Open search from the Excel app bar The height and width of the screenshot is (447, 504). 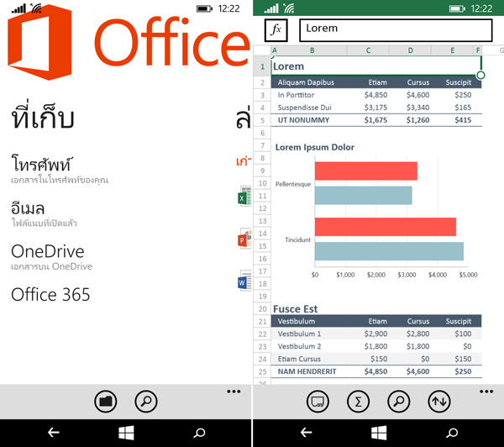point(399,402)
